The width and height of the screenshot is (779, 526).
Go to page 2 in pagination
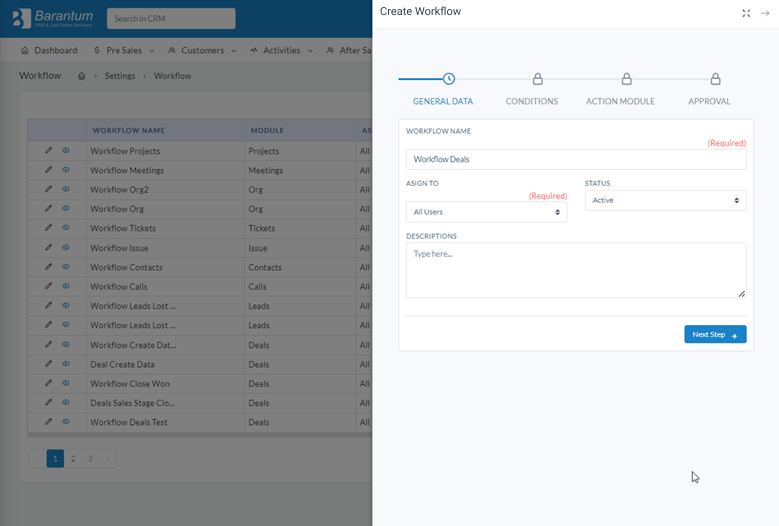tap(72, 458)
